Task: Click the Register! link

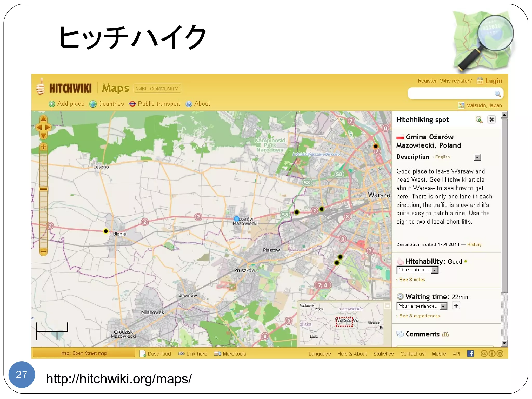Action: [x=428, y=81]
